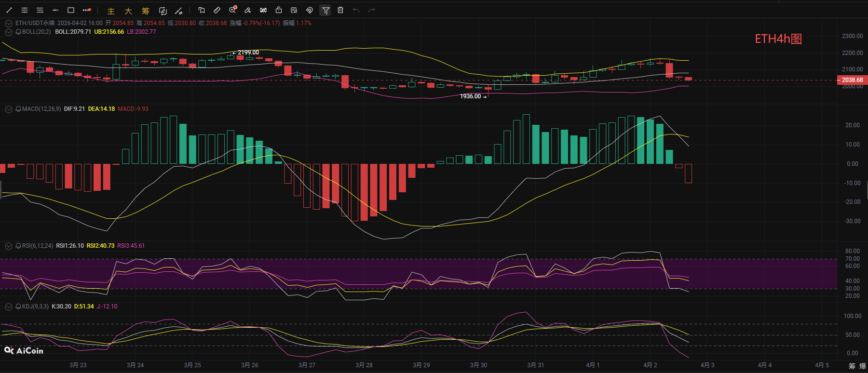Select the trend line drawing tool
The width and height of the screenshot is (868, 373).
tap(9, 10)
